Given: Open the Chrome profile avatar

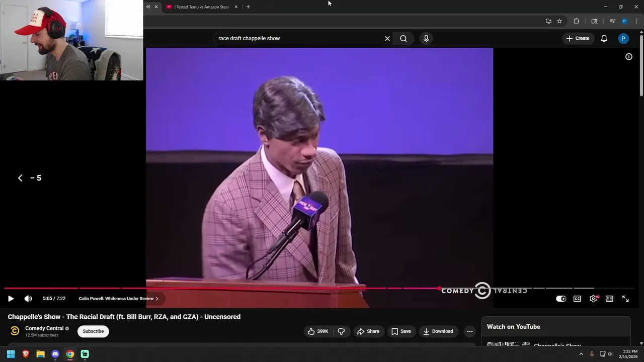Looking at the screenshot, I should point(624,21).
